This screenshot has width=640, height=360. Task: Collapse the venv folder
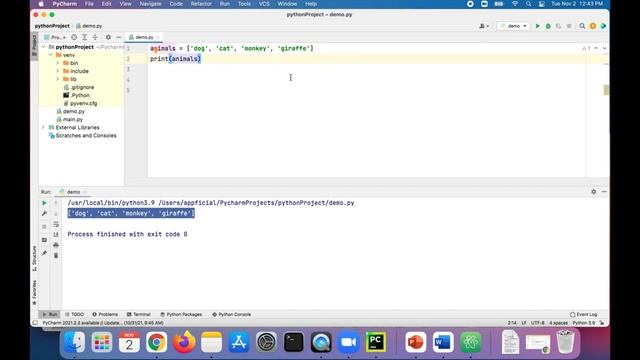tap(51, 55)
